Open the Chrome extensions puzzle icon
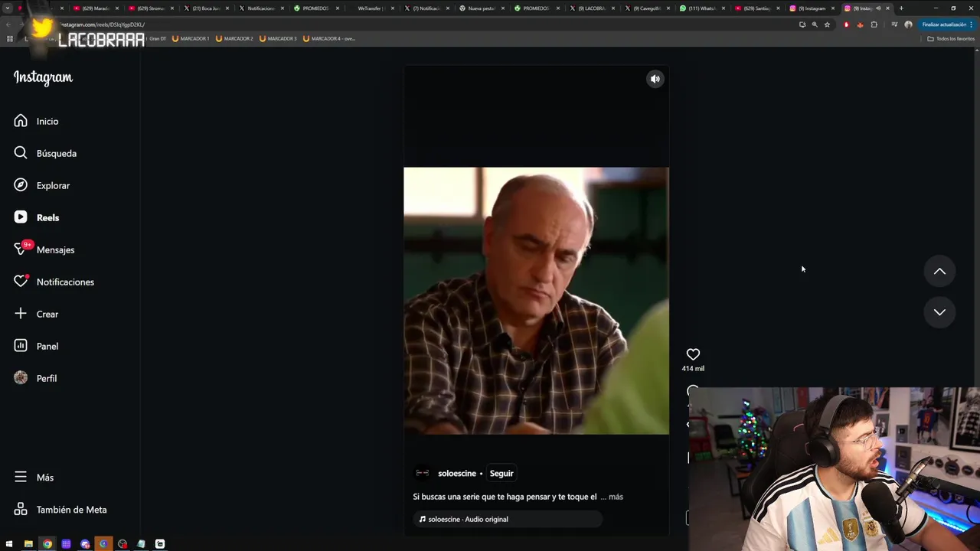Screen dimensions: 980x551 tap(874, 24)
